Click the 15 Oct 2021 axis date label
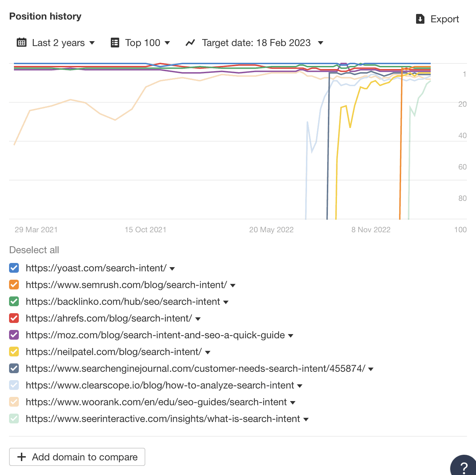Image resolution: width=476 pixels, height=475 pixels. coord(146,229)
